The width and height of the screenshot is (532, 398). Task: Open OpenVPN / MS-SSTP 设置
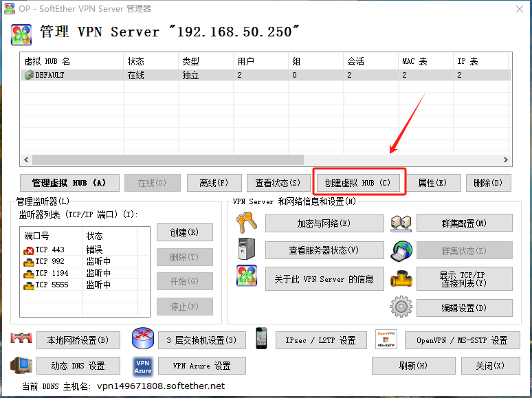tap(463, 340)
